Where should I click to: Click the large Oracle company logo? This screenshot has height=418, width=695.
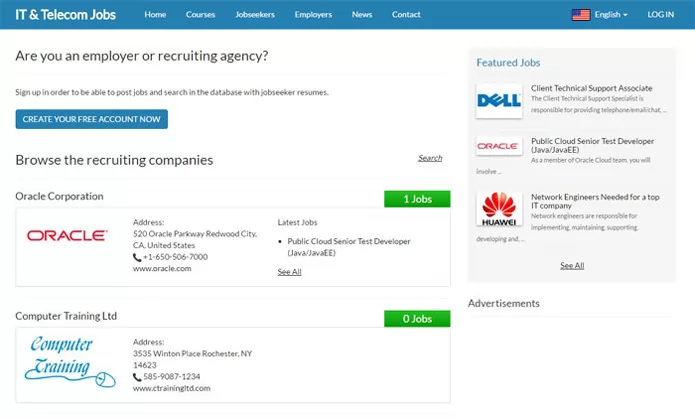click(67, 236)
